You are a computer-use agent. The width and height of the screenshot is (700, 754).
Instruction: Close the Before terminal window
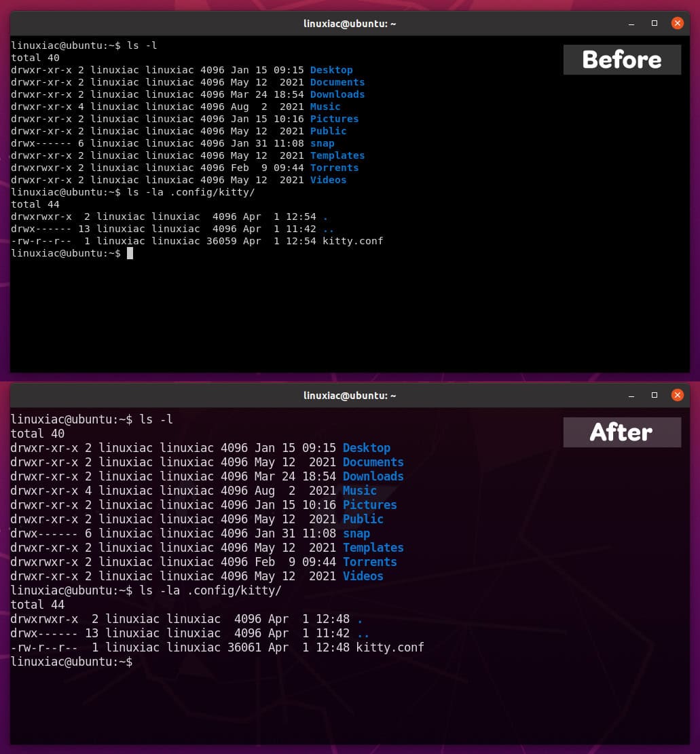click(x=677, y=22)
